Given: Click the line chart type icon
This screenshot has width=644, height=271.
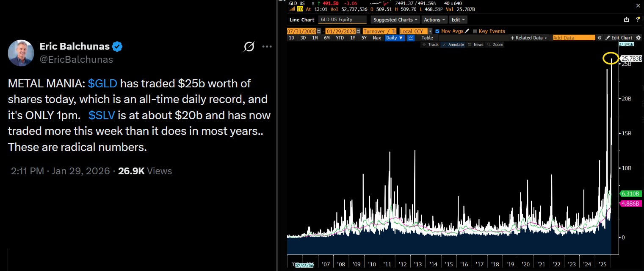Looking at the screenshot, I should (411, 38).
